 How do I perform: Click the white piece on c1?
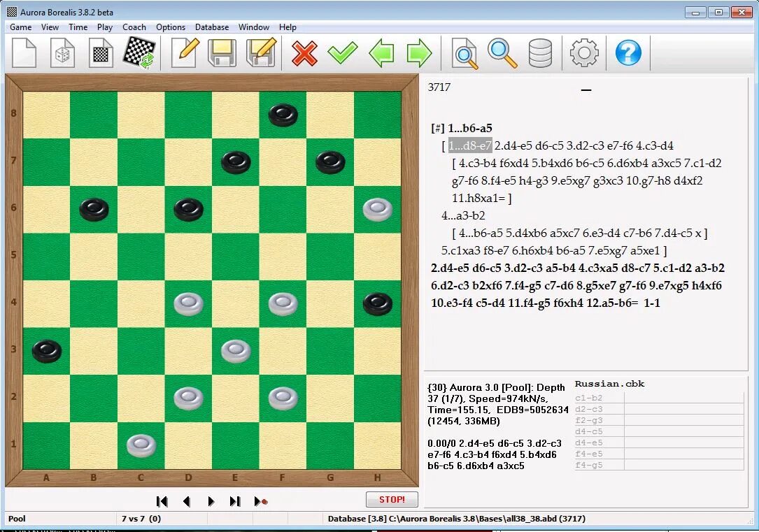pos(141,446)
